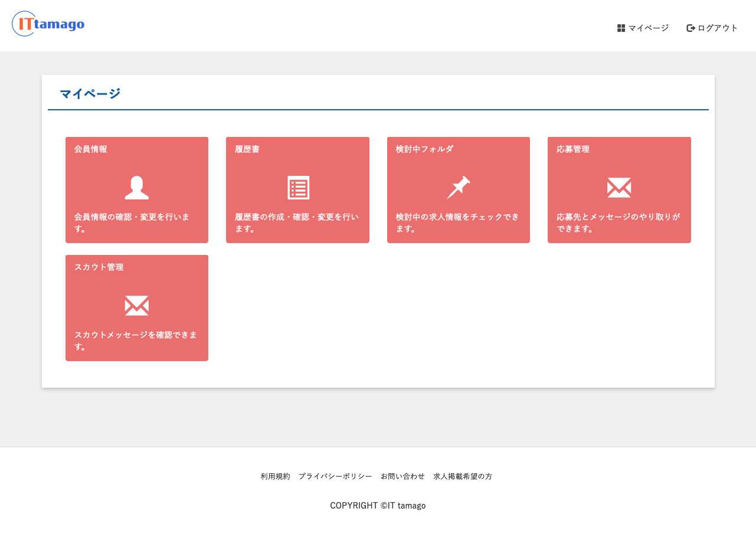
Task: Click the pushpin icon in 検討中フォルダ card
Action: point(459,188)
